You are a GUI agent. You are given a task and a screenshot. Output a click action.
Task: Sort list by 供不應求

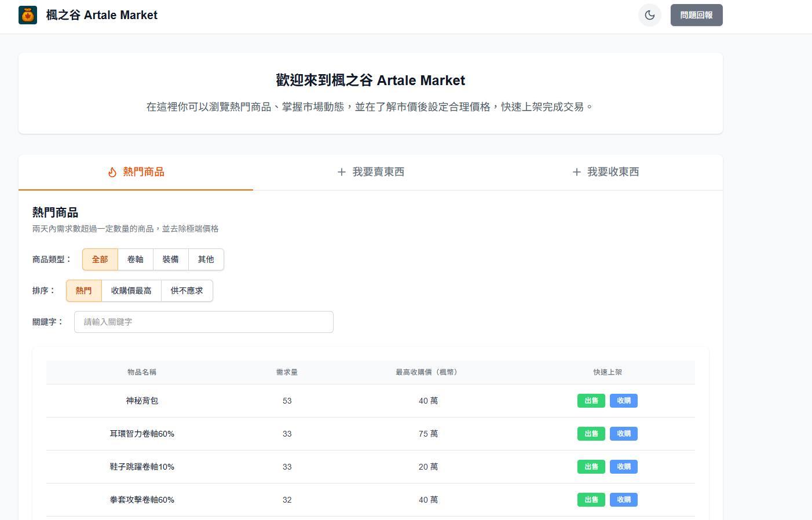coord(186,291)
